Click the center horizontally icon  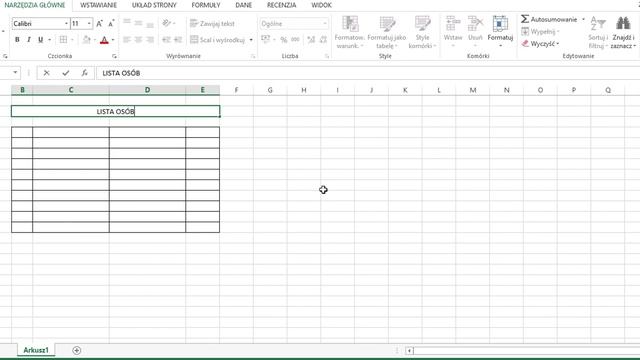tap(138, 40)
